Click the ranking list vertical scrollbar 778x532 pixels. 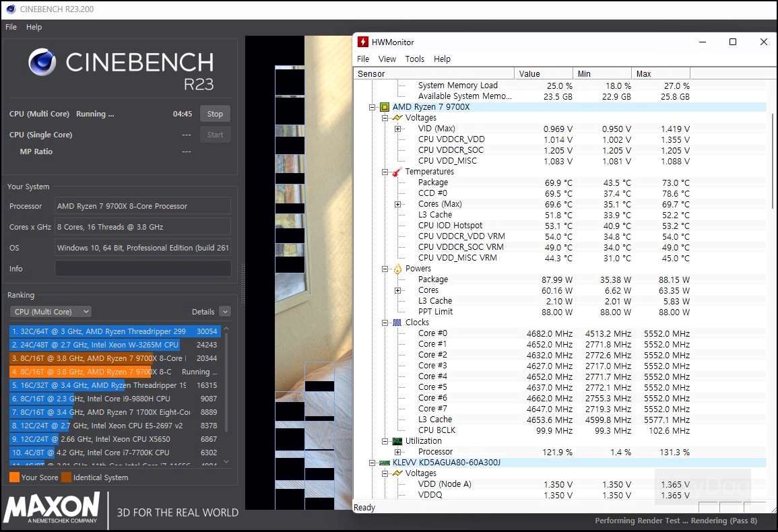point(226,382)
